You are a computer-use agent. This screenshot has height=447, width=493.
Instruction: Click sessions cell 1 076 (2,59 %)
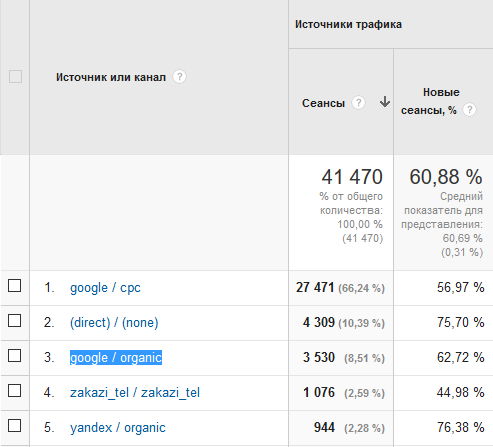tap(344, 393)
